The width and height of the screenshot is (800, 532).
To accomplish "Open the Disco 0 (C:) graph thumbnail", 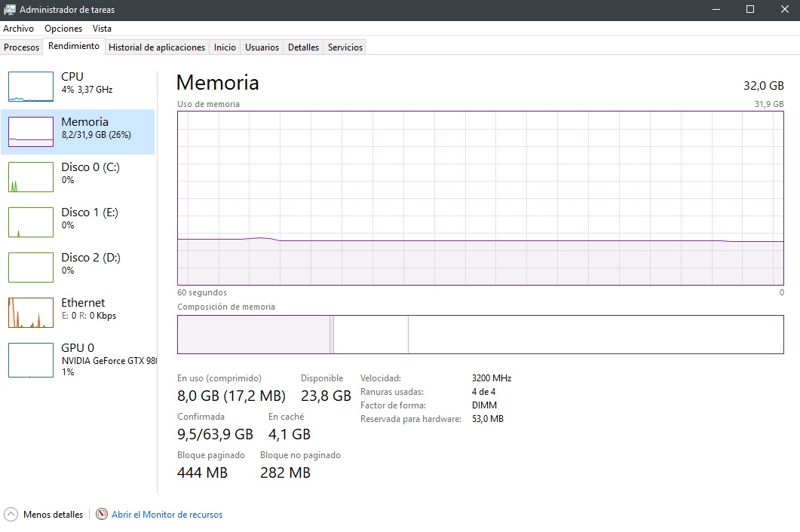I will coord(31,177).
